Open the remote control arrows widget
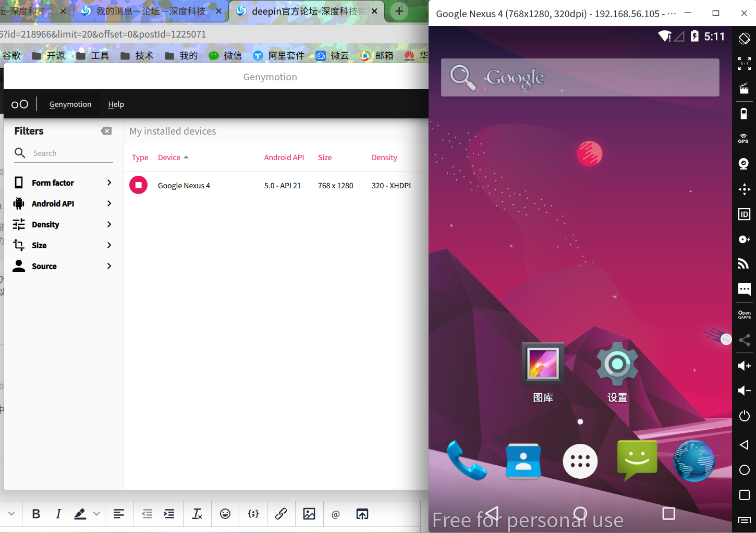Viewport: 756px width, 533px height. tap(744, 189)
